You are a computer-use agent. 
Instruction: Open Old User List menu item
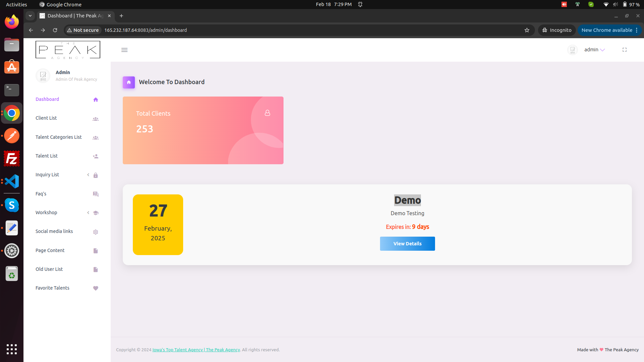[49, 269]
